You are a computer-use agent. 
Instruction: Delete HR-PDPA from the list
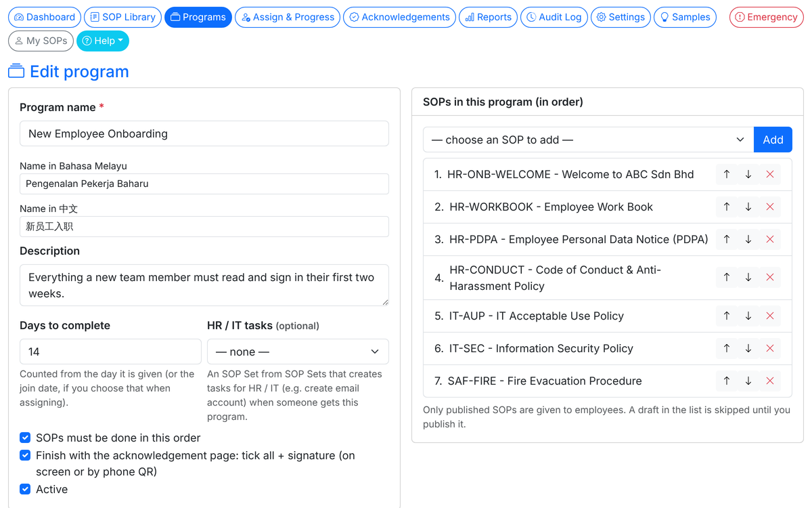coord(770,240)
